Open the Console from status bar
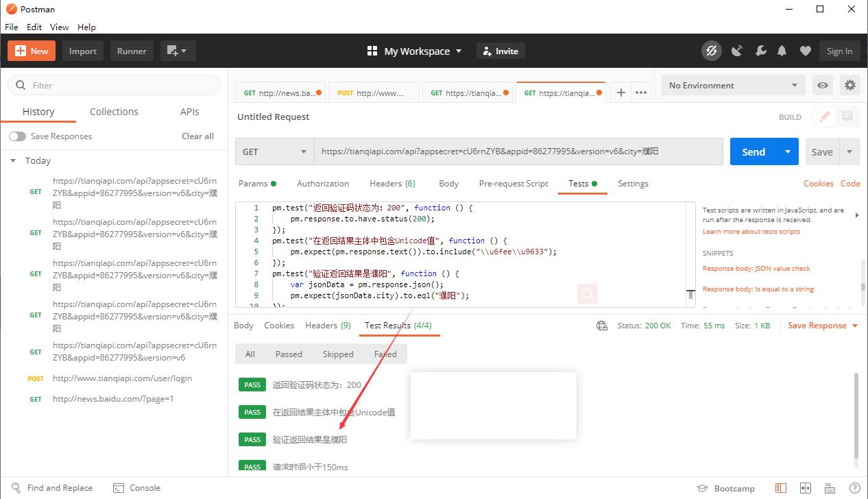Image resolution: width=868 pixels, height=499 pixels. point(136,488)
